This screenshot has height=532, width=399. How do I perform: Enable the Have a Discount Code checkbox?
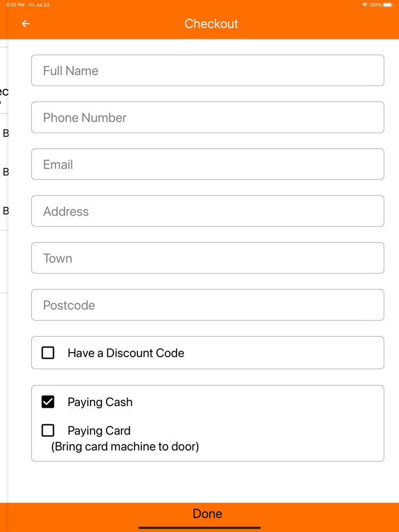[x=48, y=353]
